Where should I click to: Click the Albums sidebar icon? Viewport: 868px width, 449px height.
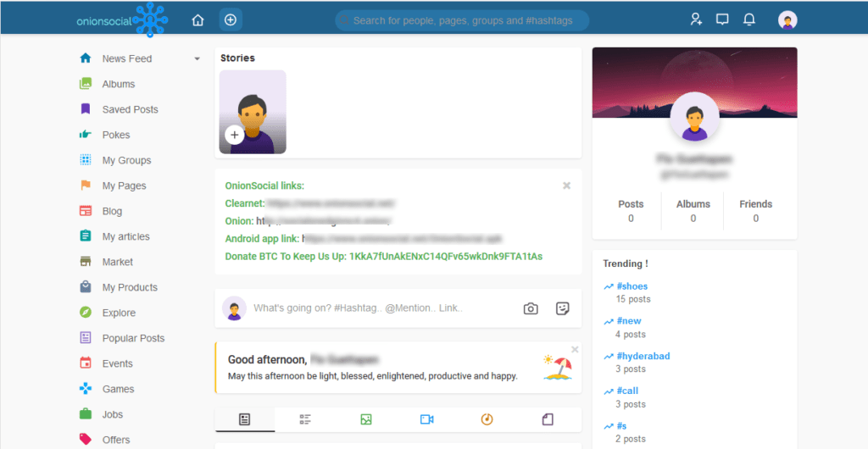coord(86,84)
